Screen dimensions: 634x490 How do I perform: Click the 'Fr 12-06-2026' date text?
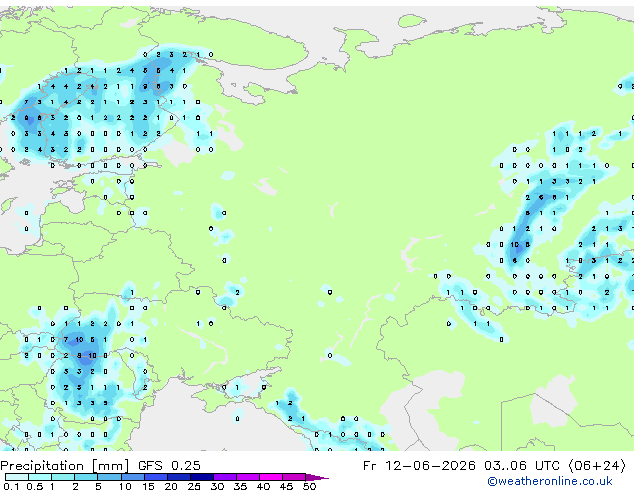click(419, 466)
